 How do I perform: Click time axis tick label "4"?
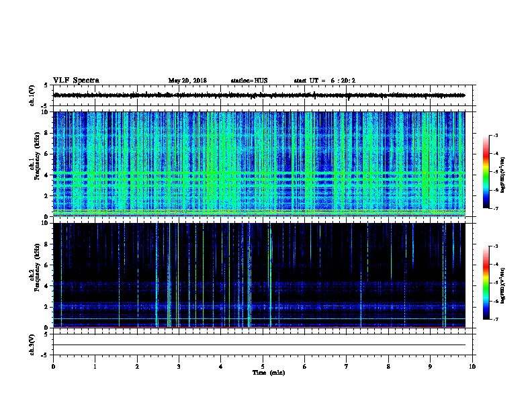[x=221, y=367]
